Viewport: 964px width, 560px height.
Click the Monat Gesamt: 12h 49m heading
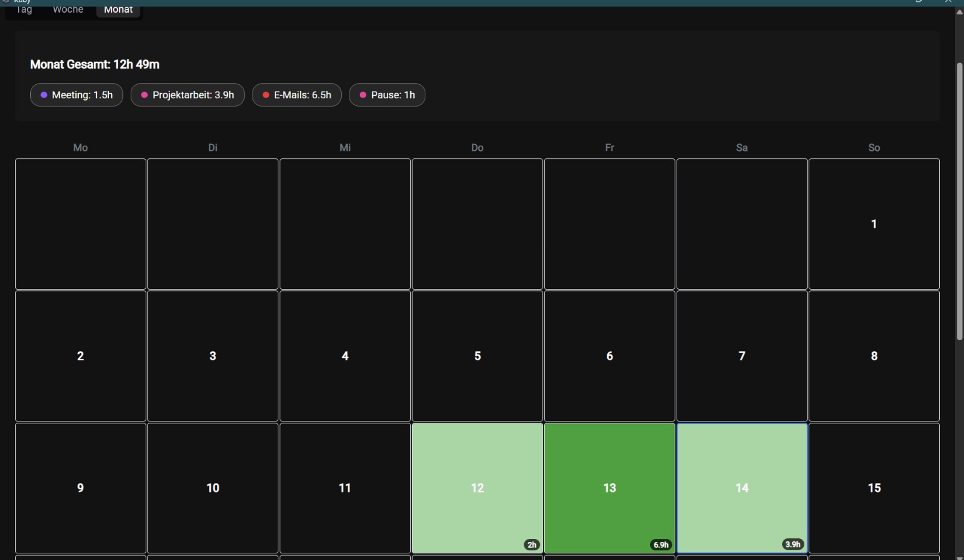click(x=95, y=64)
